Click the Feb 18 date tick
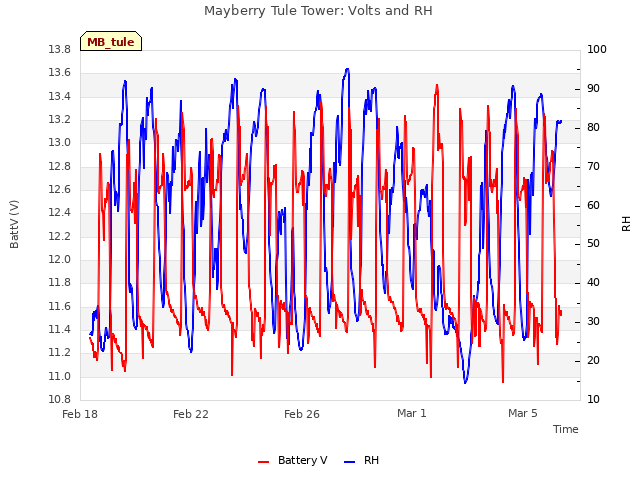 (x=80, y=414)
